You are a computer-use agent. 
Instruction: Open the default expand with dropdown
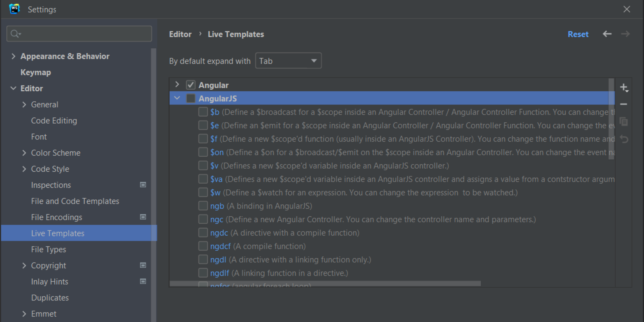click(x=287, y=61)
